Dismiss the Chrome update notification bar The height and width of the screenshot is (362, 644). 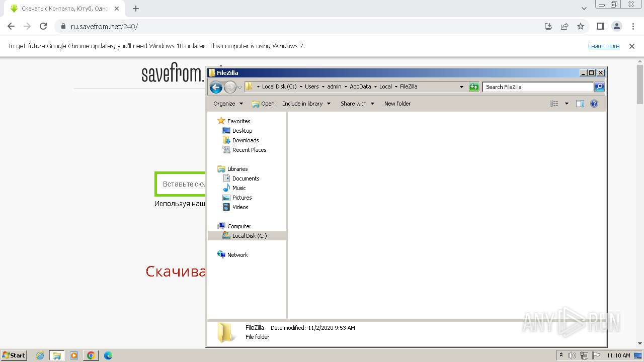point(632,46)
